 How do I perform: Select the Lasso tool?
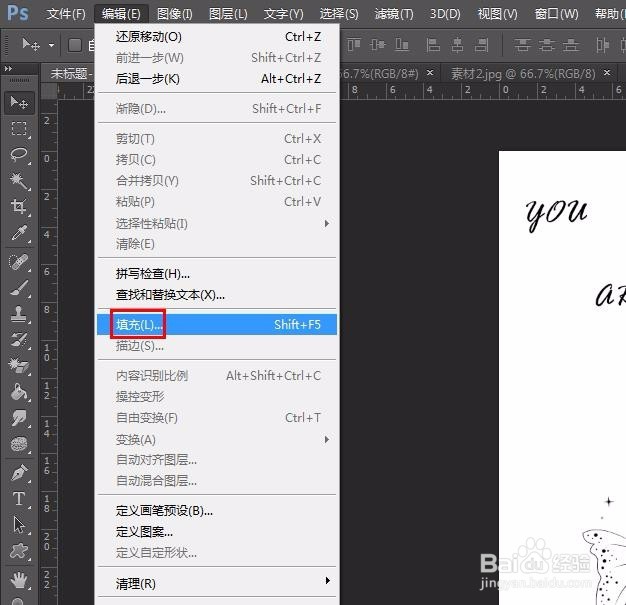click(19, 155)
